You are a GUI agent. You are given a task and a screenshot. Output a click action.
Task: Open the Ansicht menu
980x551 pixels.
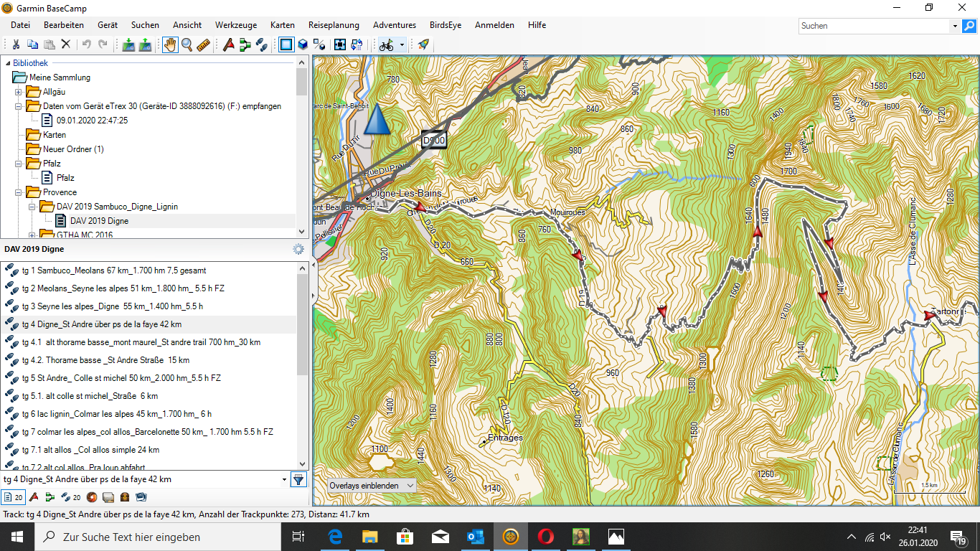coord(187,25)
